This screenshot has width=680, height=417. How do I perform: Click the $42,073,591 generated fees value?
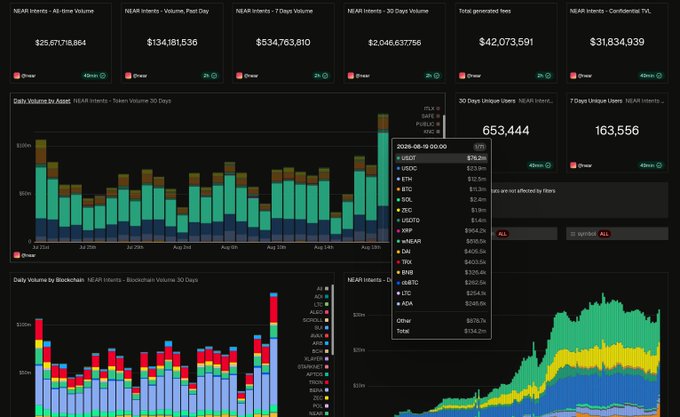[x=506, y=42]
